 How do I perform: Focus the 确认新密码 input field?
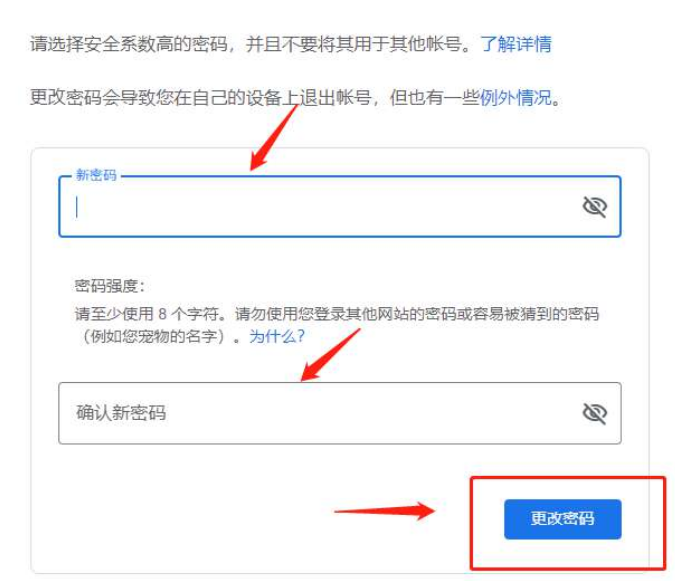(340, 413)
